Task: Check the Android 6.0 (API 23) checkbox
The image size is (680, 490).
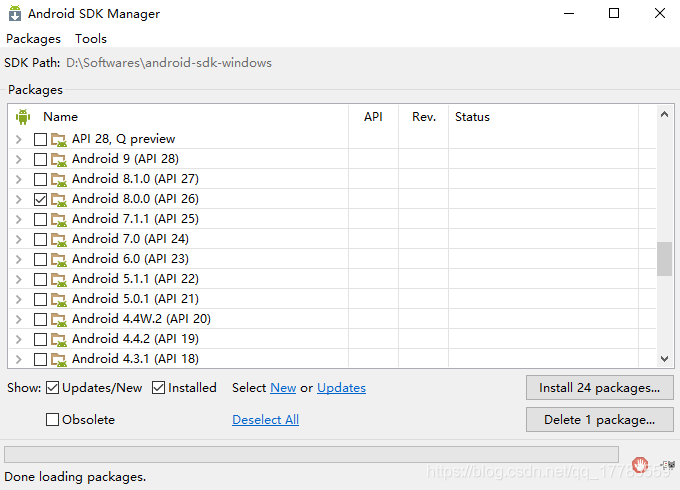Action: tap(40, 259)
